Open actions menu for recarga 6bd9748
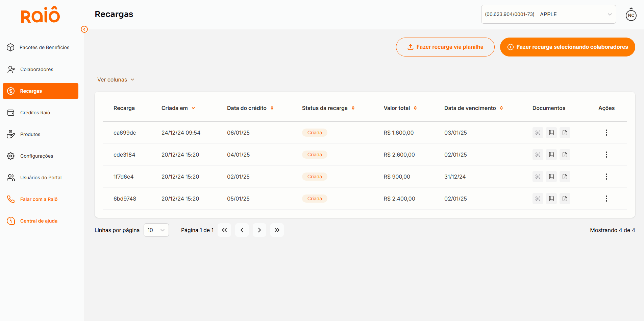This screenshot has width=644, height=321. pyautogui.click(x=606, y=199)
